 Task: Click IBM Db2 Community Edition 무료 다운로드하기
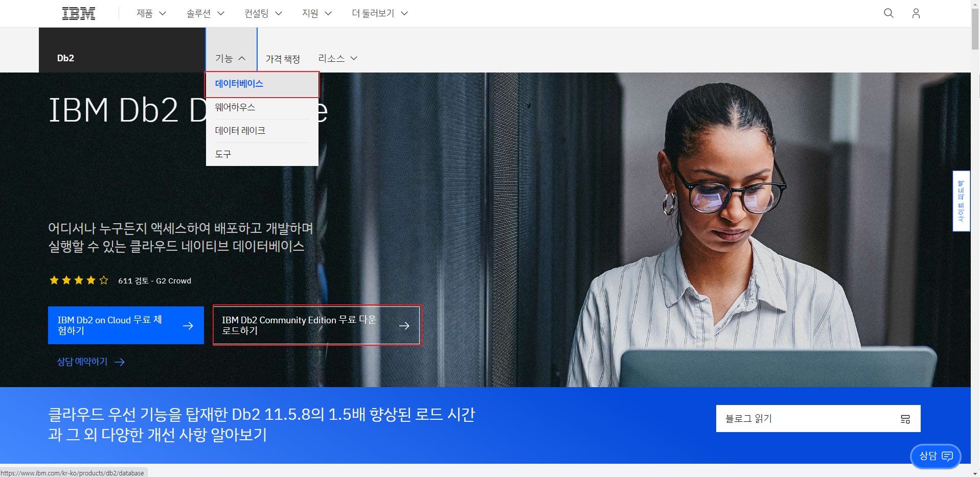[317, 325]
